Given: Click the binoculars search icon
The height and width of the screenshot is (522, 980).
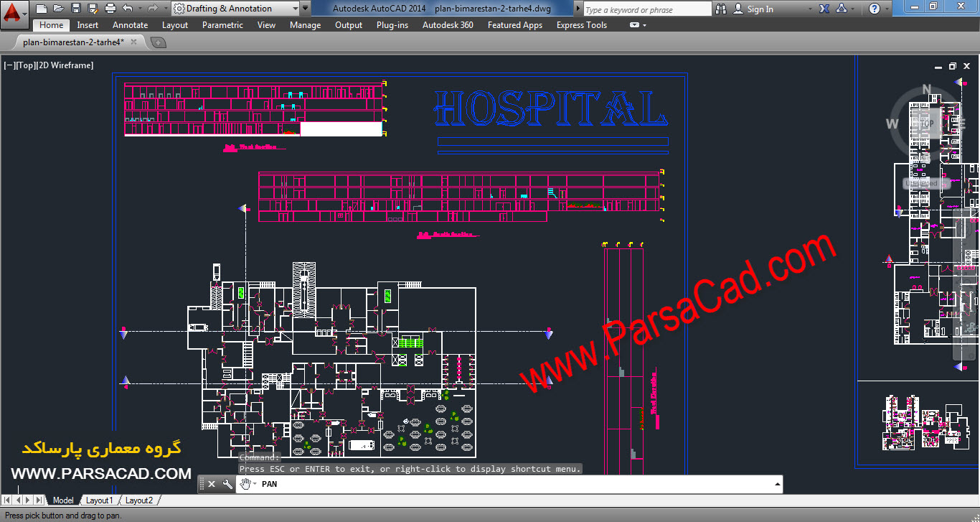Looking at the screenshot, I should coord(720,9).
